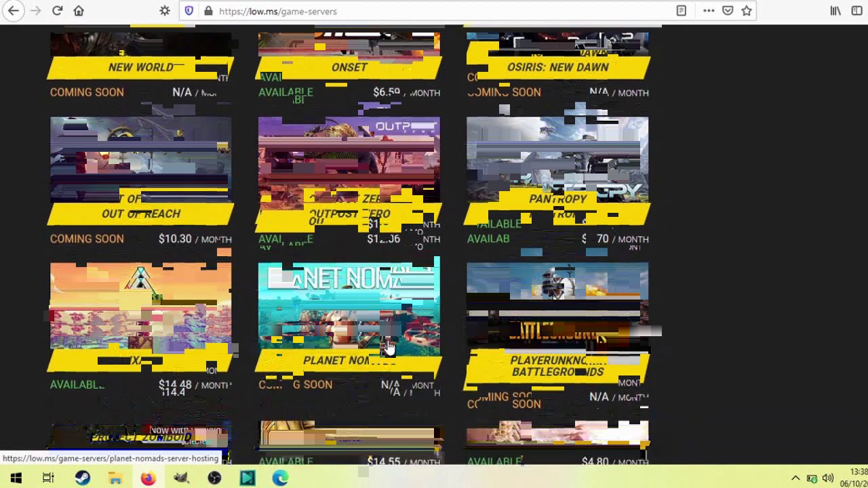Save page to Pocket
This screenshot has height=488, width=868.
728,11
